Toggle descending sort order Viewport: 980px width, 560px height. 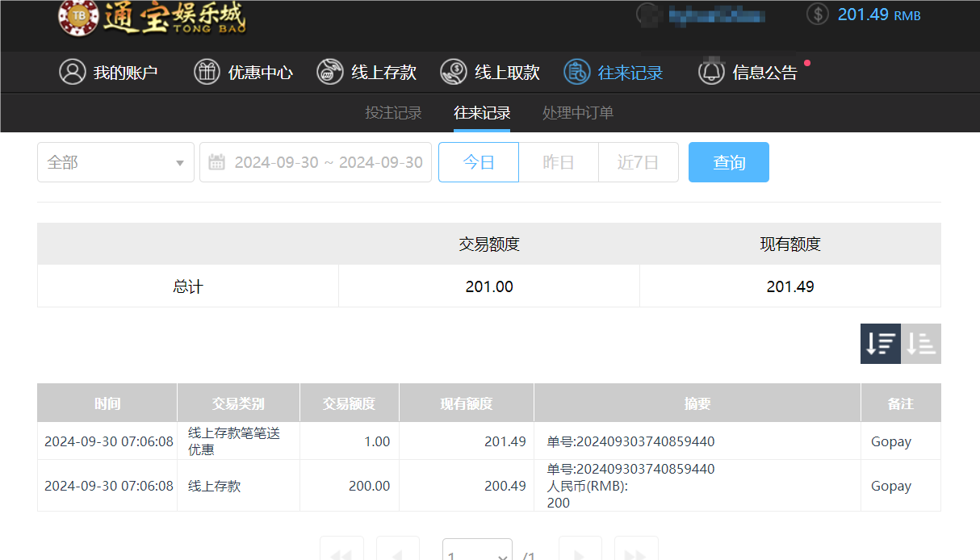tap(880, 343)
